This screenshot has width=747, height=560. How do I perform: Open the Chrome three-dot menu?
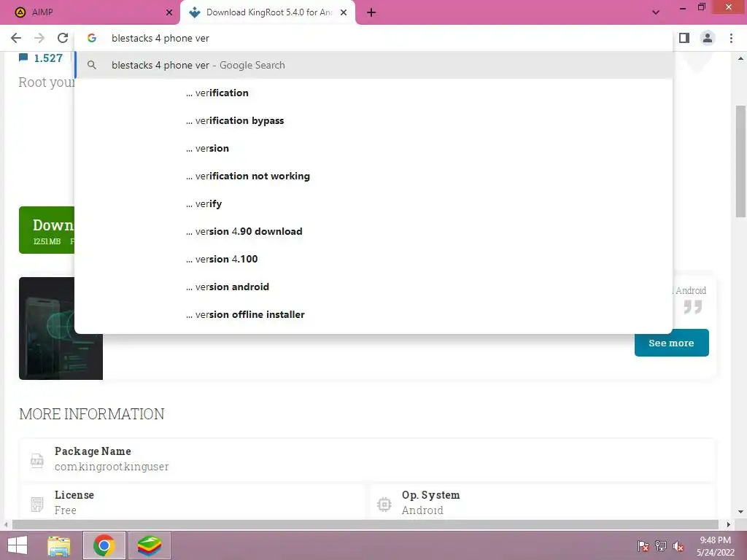click(x=731, y=38)
